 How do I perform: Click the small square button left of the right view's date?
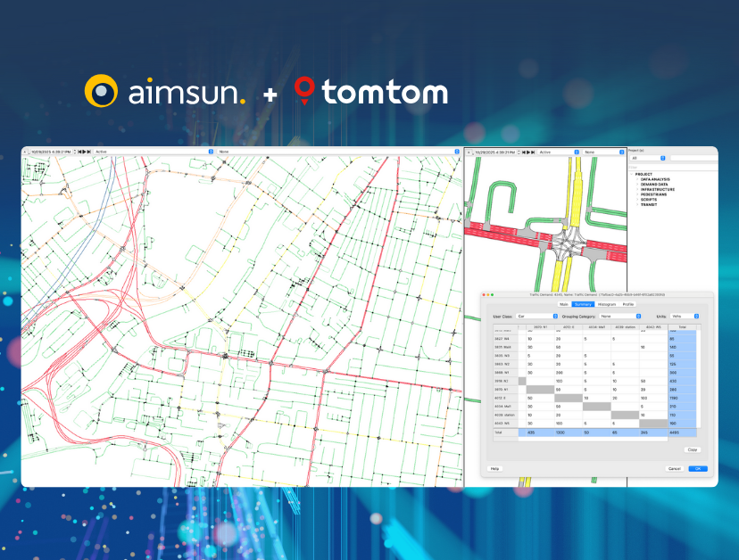pyautogui.click(x=469, y=152)
